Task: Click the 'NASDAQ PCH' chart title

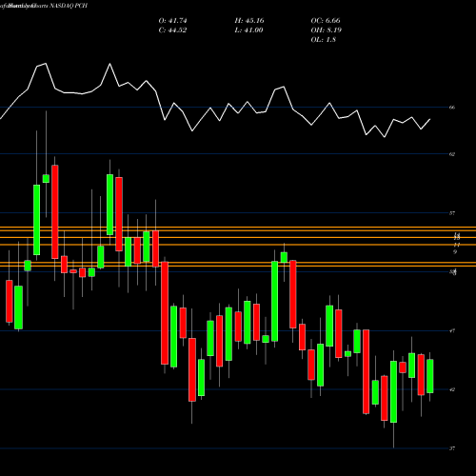Action: tap(69, 6)
